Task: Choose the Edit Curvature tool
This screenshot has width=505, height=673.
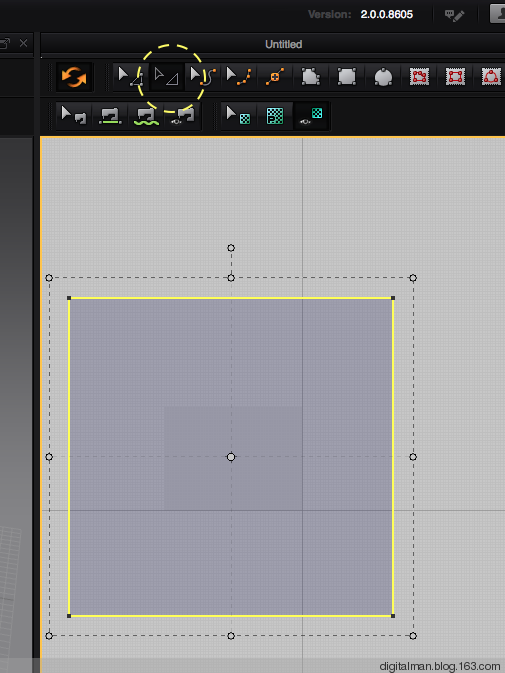Action: point(203,77)
